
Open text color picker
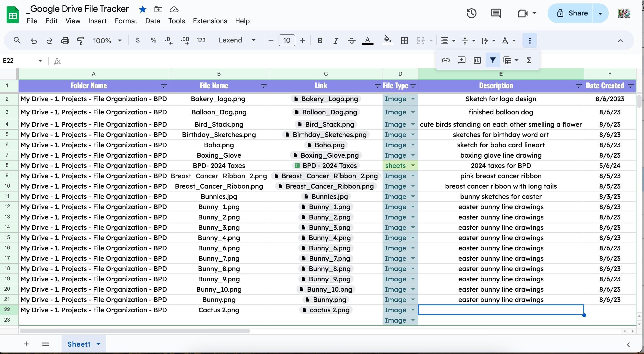(x=368, y=41)
